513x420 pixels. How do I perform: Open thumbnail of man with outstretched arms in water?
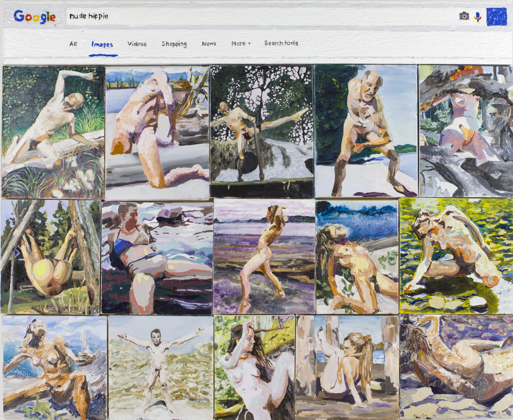pyautogui.click(x=161, y=368)
